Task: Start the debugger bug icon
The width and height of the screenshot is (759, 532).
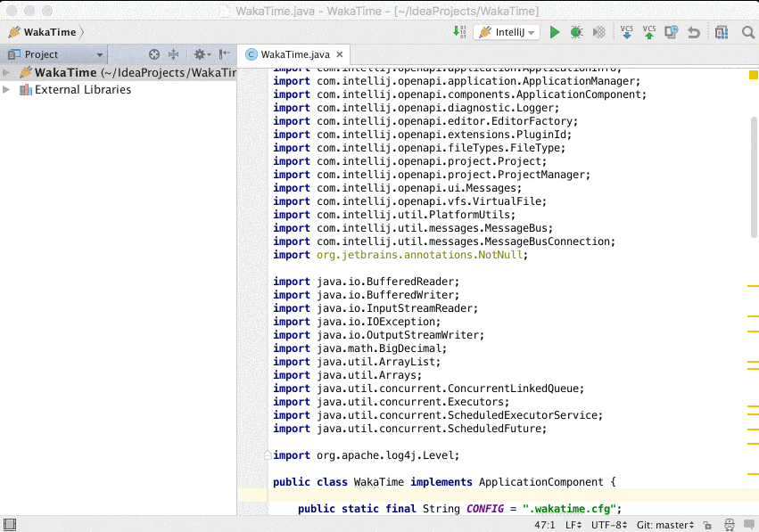Action: [x=576, y=32]
